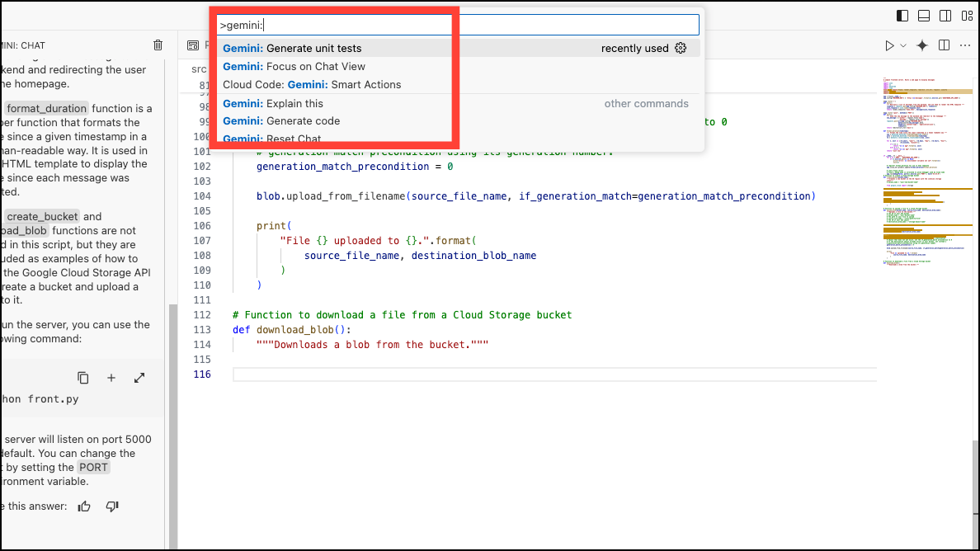Open customize layout icon

click(967, 16)
